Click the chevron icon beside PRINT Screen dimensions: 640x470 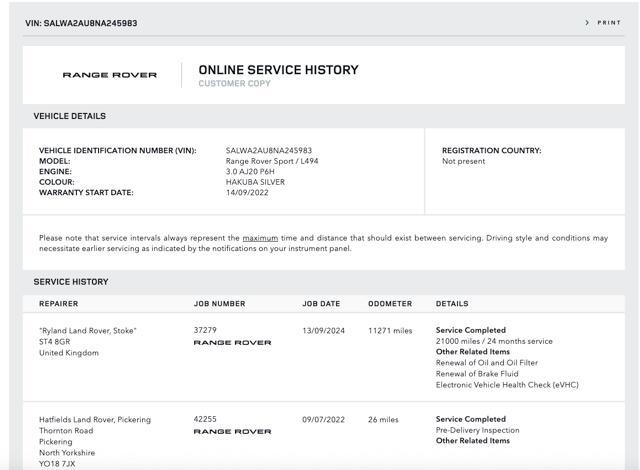pyautogui.click(x=587, y=23)
